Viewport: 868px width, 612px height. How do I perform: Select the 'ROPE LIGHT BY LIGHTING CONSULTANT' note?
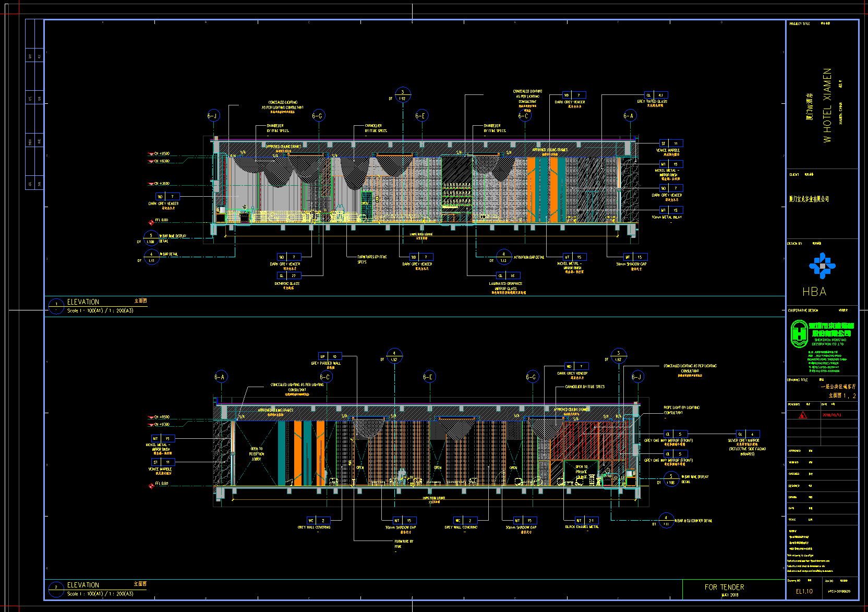pyautogui.click(x=681, y=410)
